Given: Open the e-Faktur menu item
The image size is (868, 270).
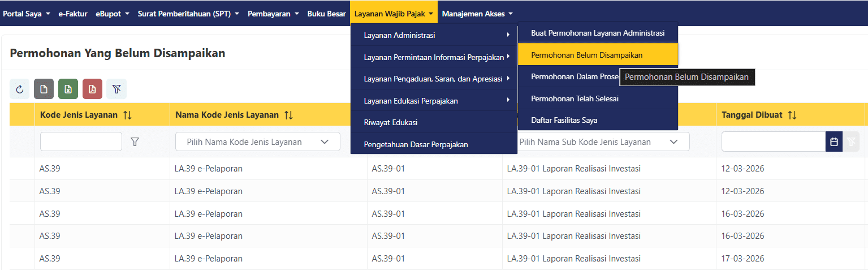Looking at the screenshot, I should click(73, 14).
